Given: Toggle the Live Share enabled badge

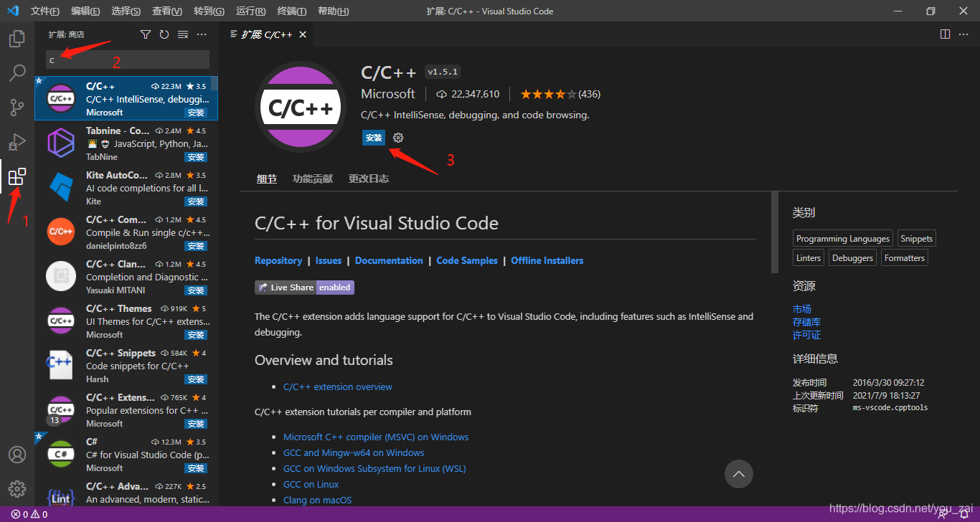Looking at the screenshot, I should coord(303,287).
